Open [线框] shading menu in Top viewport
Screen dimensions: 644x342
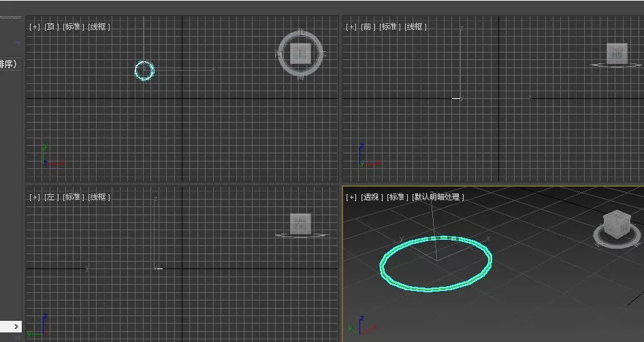click(x=99, y=27)
